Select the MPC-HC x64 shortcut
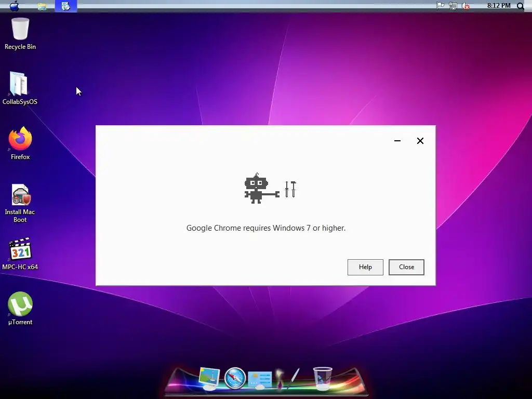This screenshot has height=399, width=532. [x=20, y=254]
